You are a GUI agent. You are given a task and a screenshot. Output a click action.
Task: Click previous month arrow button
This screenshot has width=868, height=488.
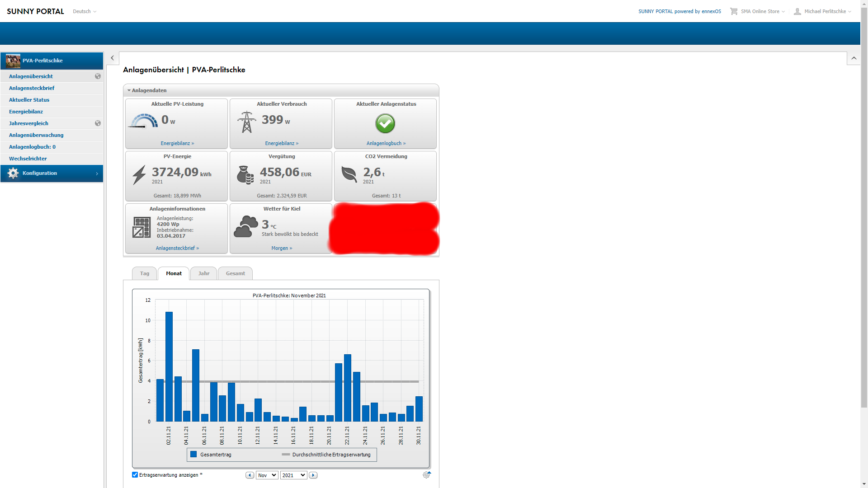[x=250, y=475]
